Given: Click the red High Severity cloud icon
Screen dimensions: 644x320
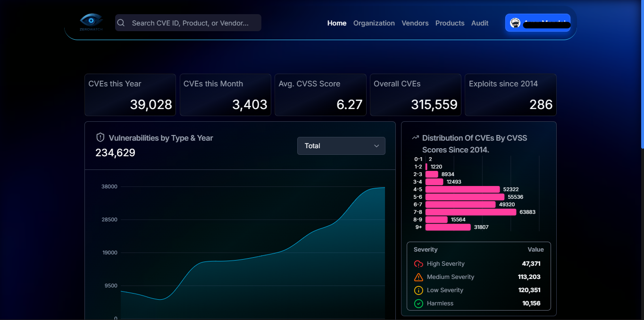Looking at the screenshot, I should (x=418, y=264).
